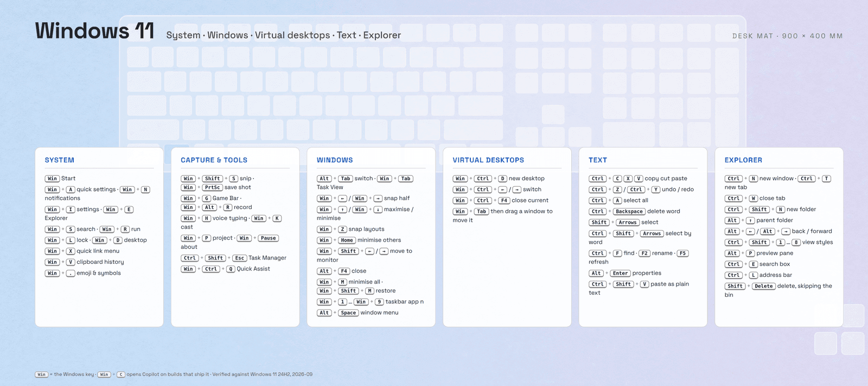Click the Esc keycap
This screenshot has width=868, height=386.
click(239, 258)
